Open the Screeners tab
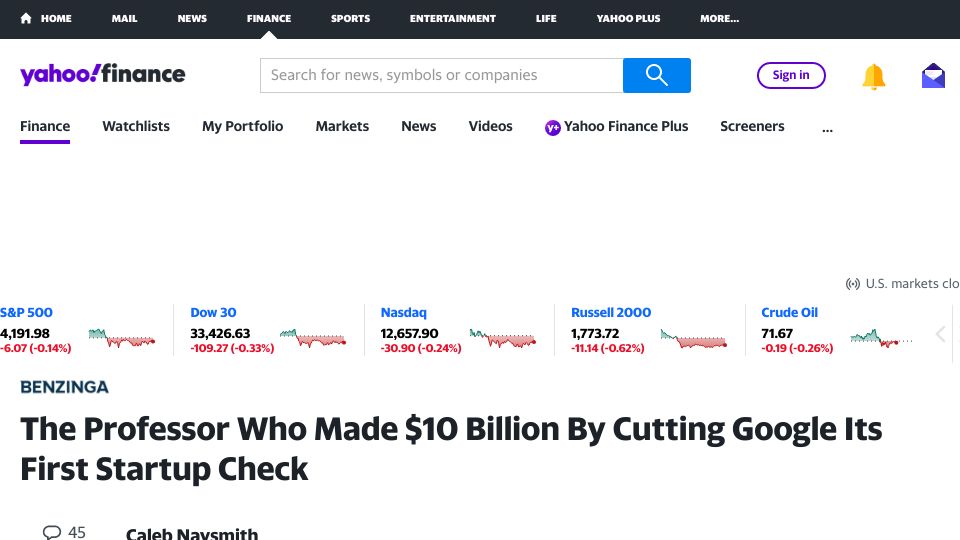Screen dimensions: 960x540 (x=752, y=126)
